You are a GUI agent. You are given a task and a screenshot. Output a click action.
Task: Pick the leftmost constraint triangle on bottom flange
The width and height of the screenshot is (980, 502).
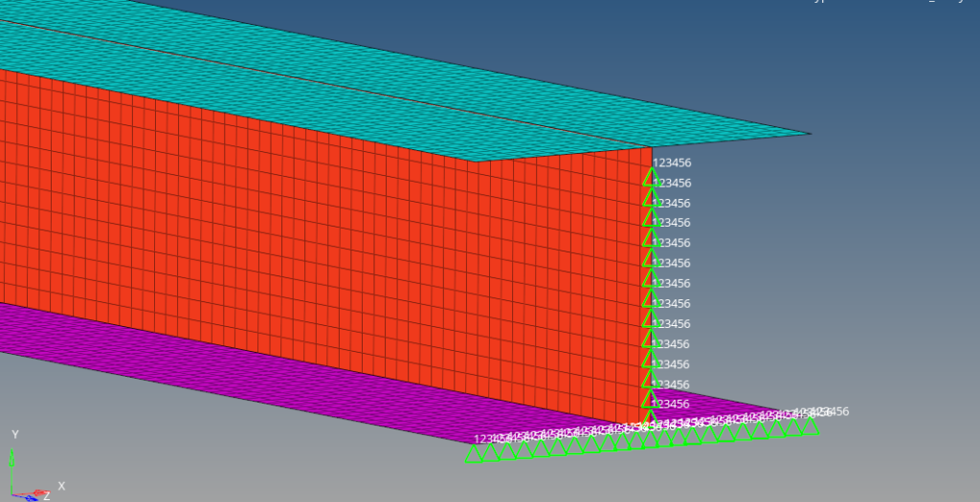tap(474, 454)
